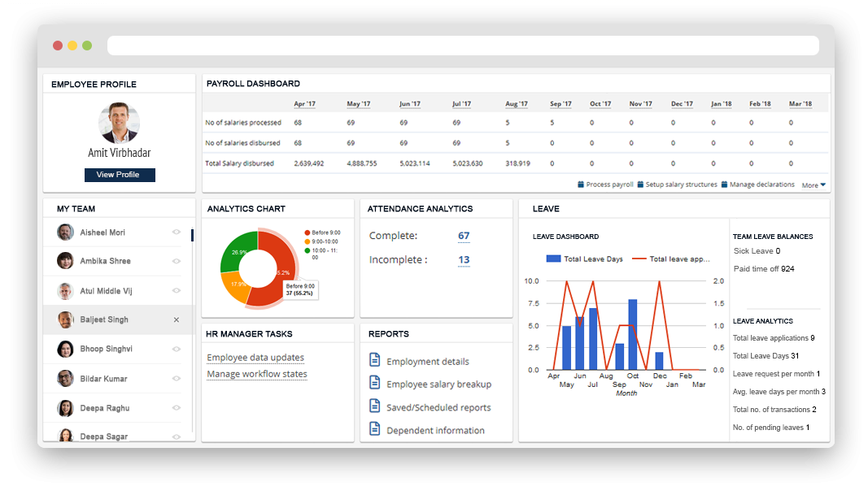Click the My Team list scrollbar
The height and width of the screenshot is (491, 868).
click(x=192, y=235)
